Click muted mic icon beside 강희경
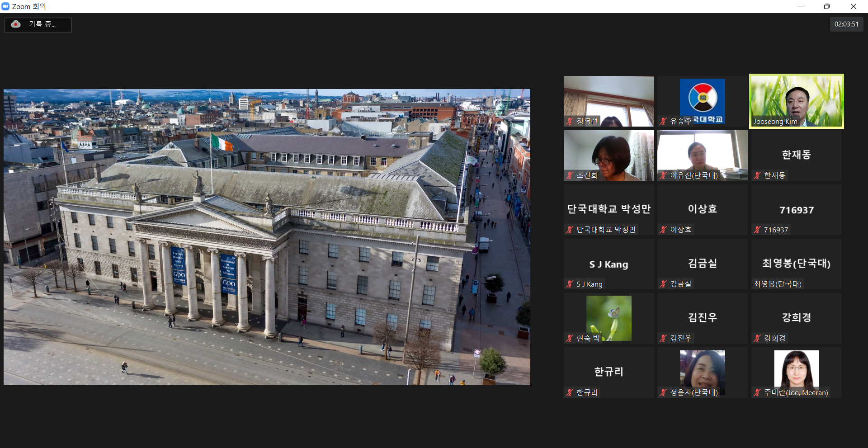Viewport: 868px width, 448px height. coord(757,338)
